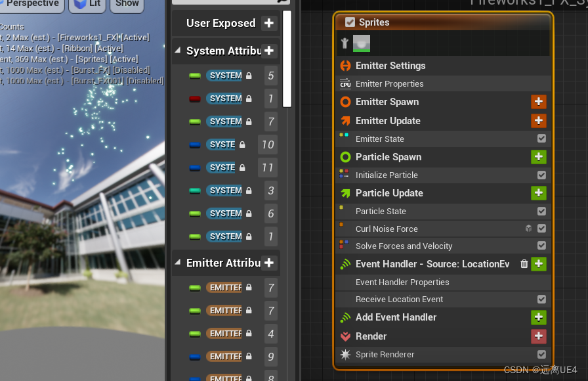Disable the Curl Noise Force module
The width and height of the screenshot is (588, 381).
[541, 228]
